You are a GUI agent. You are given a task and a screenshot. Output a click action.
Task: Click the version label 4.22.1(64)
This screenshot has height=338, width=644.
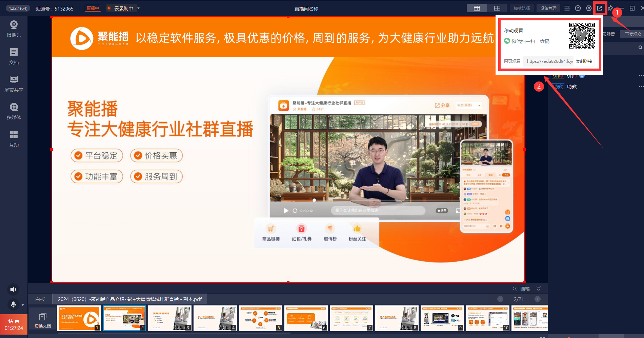point(18,8)
